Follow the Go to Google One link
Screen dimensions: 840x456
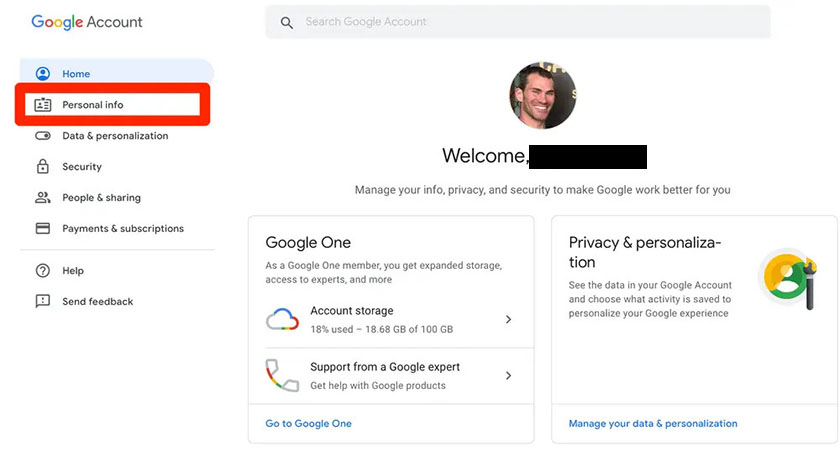308,424
